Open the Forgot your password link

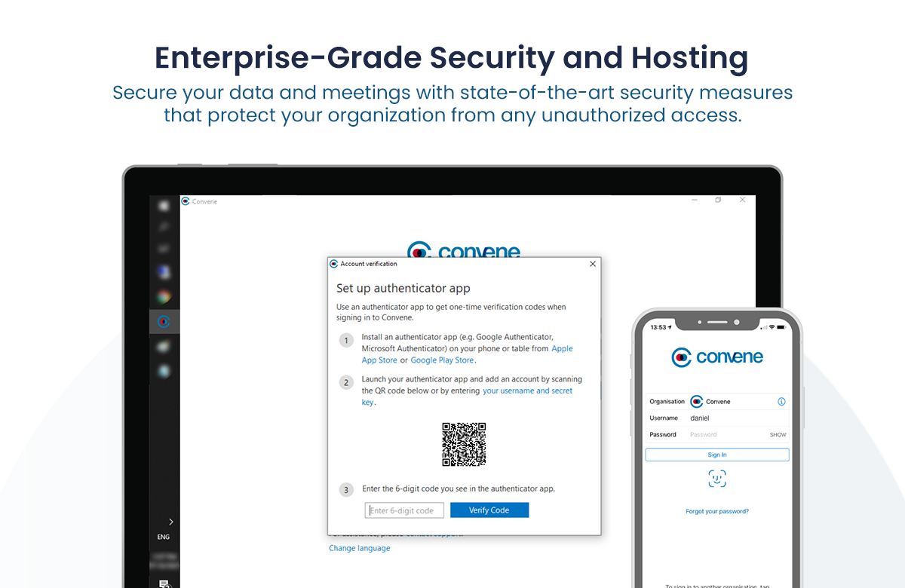click(716, 511)
